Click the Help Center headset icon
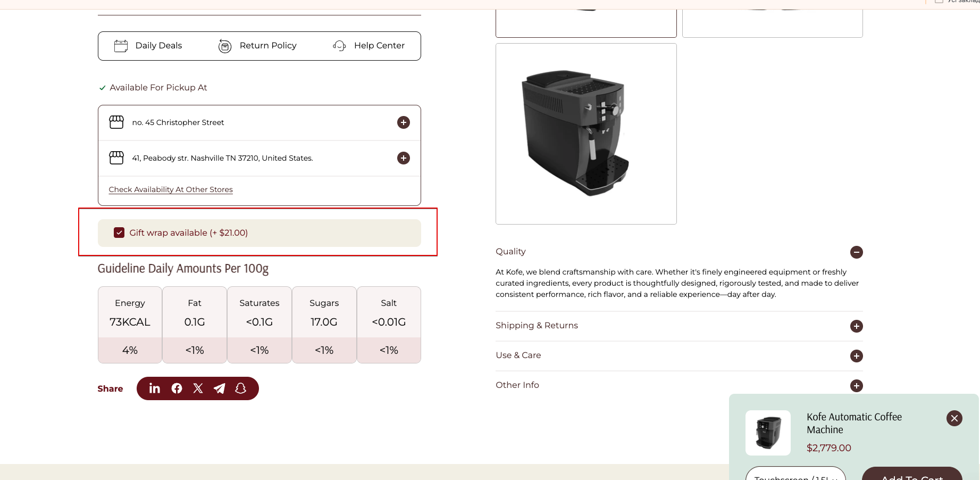The image size is (980, 480). click(x=339, y=46)
